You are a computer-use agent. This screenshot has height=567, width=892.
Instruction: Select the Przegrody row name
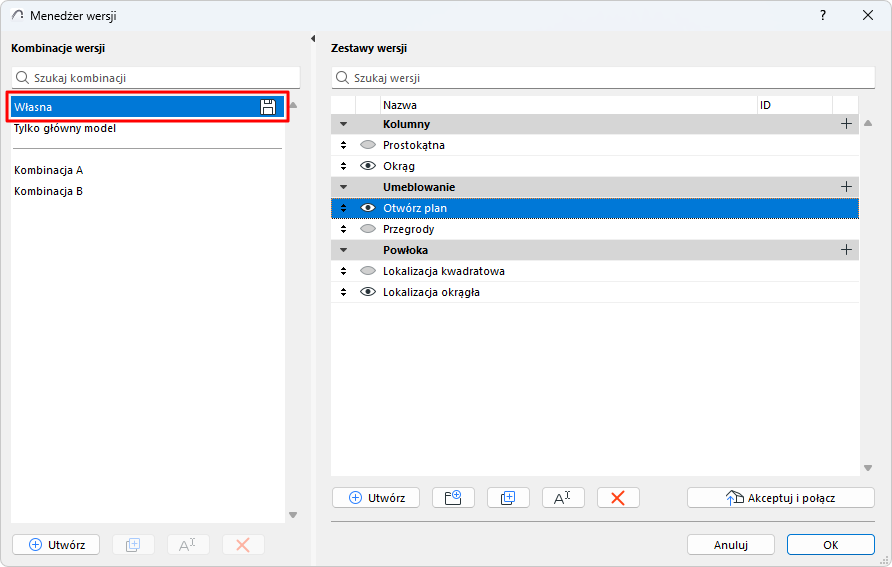pyautogui.click(x=408, y=229)
